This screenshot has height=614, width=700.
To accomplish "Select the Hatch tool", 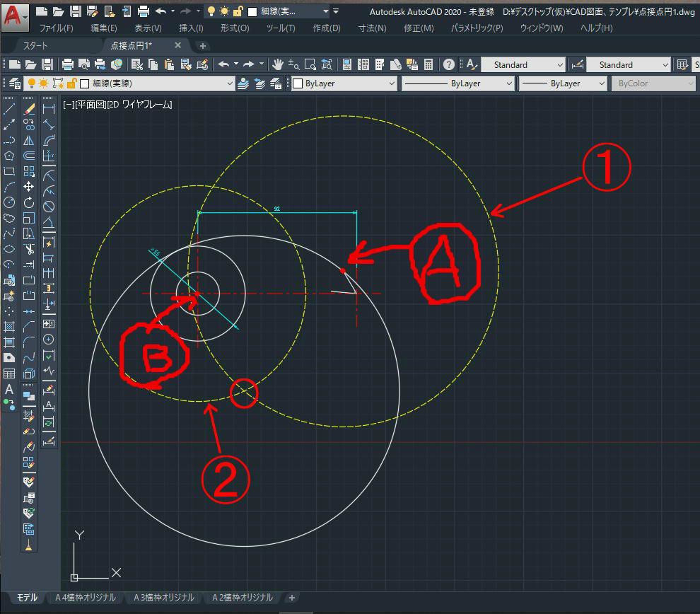I will pyautogui.click(x=9, y=328).
